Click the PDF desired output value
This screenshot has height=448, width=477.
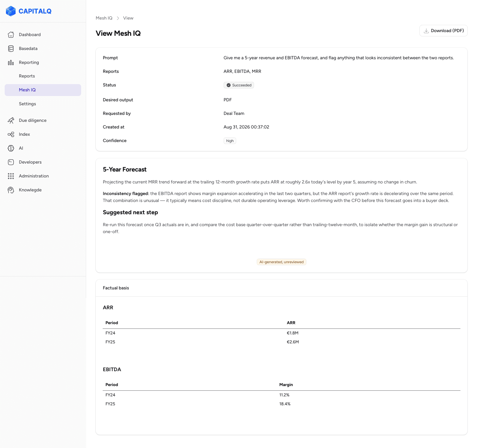(x=228, y=100)
